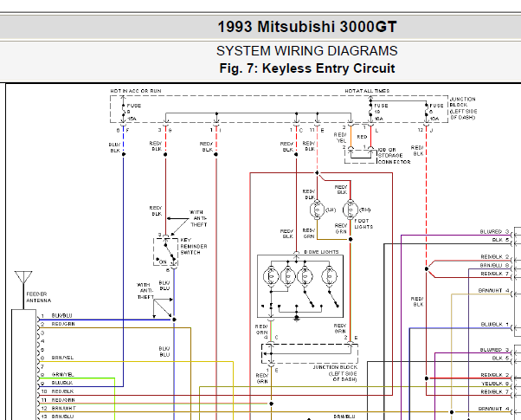Click the 'FOOT LIGHTS' label

(x=363, y=223)
